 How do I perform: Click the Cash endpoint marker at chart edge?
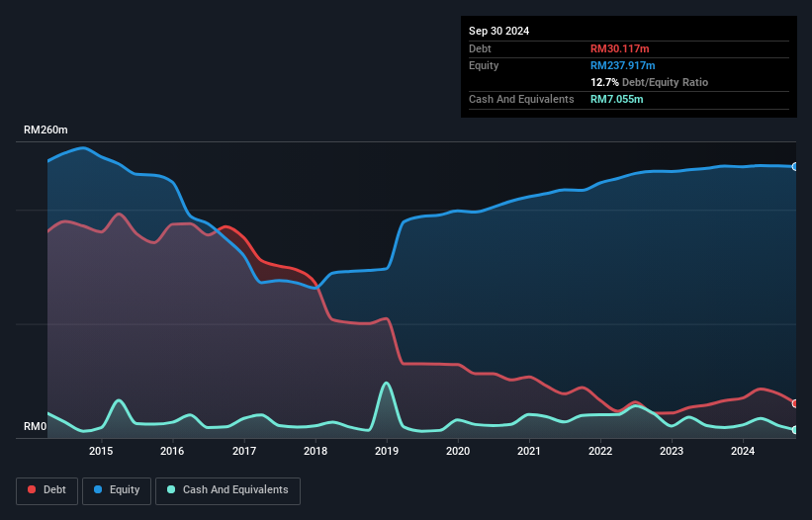pyautogui.click(x=794, y=430)
